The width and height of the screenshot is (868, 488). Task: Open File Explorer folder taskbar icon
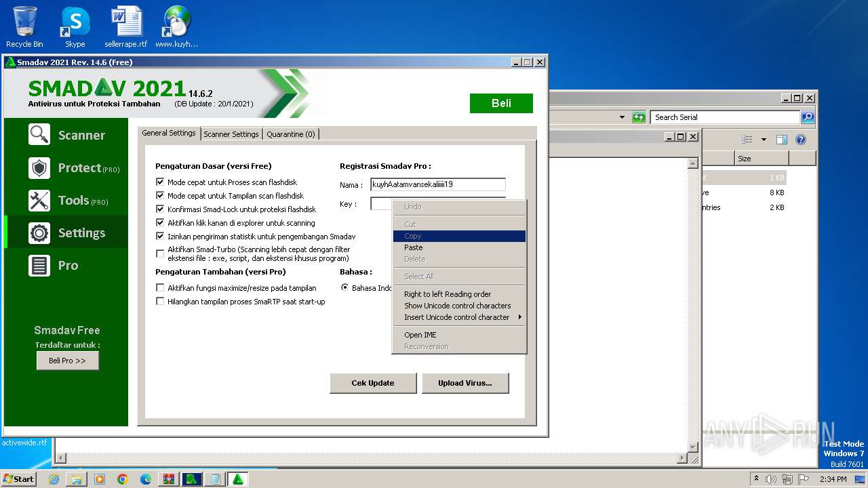pyautogui.click(x=77, y=479)
